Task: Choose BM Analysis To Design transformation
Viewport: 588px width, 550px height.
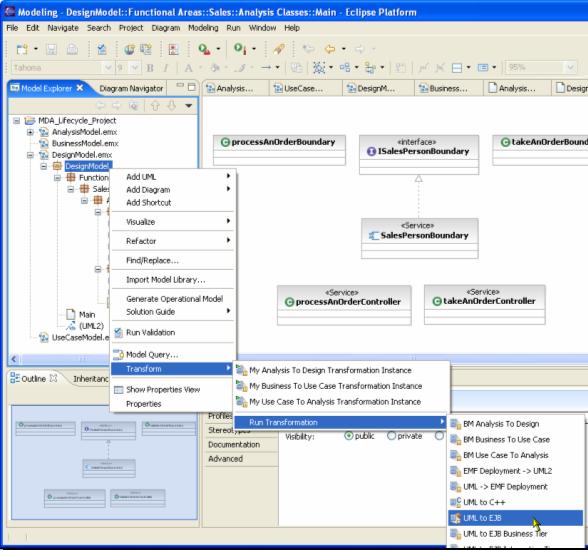Action: 516,424
